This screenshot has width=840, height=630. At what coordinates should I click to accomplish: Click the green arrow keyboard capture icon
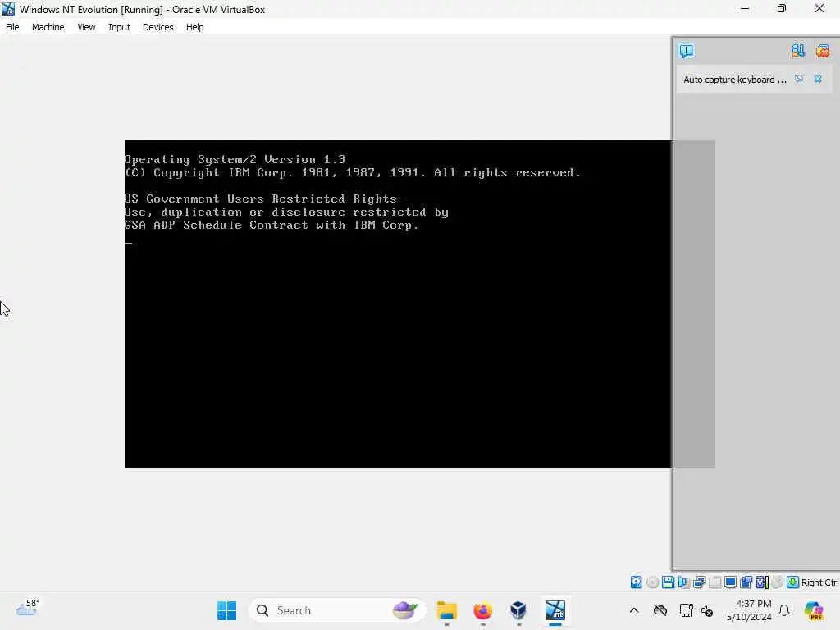pyautogui.click(x=793, y=582)
